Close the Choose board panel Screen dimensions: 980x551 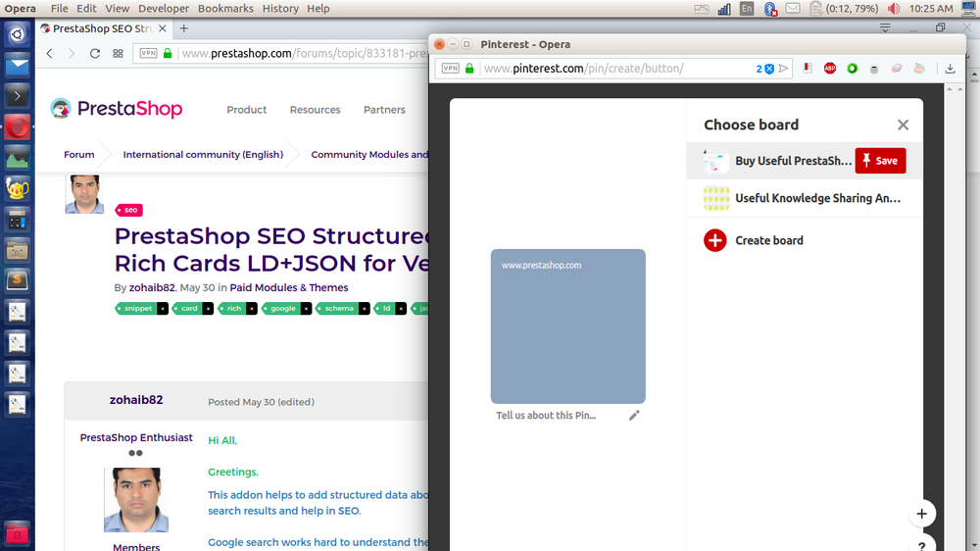point(903,125)
